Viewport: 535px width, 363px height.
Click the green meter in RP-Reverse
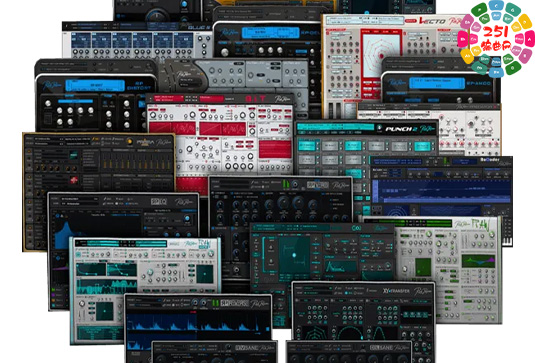click(x=215, y=303)
